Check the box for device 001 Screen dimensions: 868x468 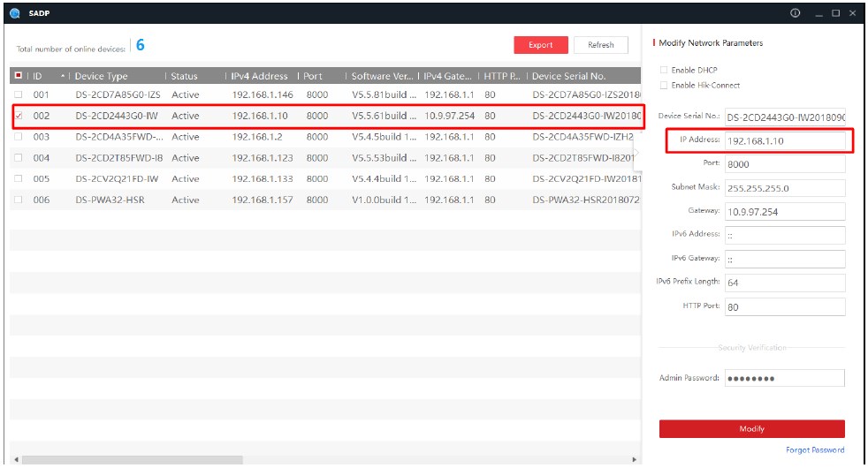(x=19, y=94)
